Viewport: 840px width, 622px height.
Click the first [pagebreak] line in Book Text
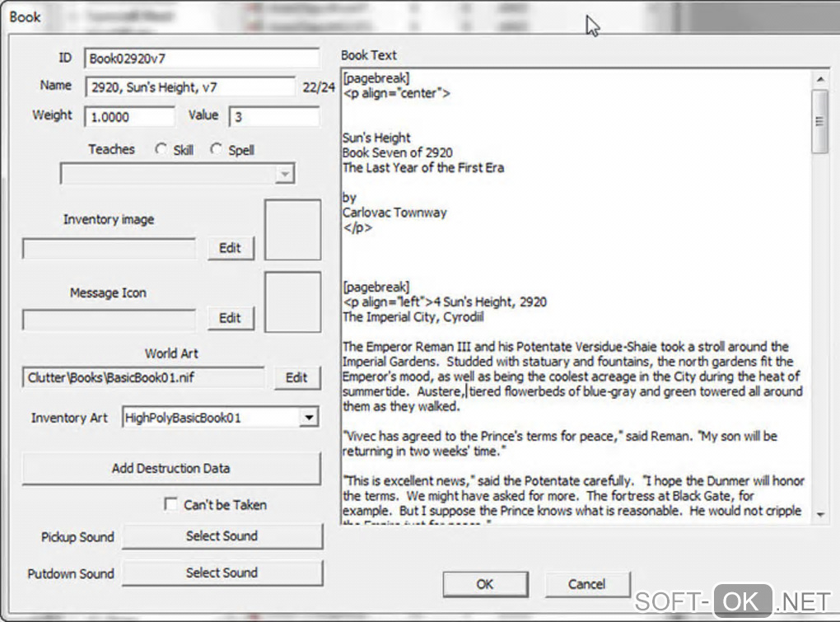[376, 78]
